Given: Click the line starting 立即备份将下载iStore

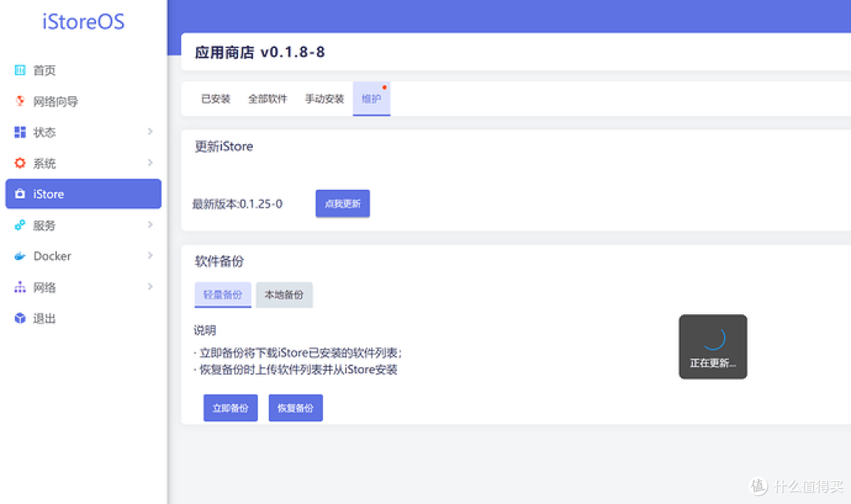Looking at the screenshot, I should point(298,353).
